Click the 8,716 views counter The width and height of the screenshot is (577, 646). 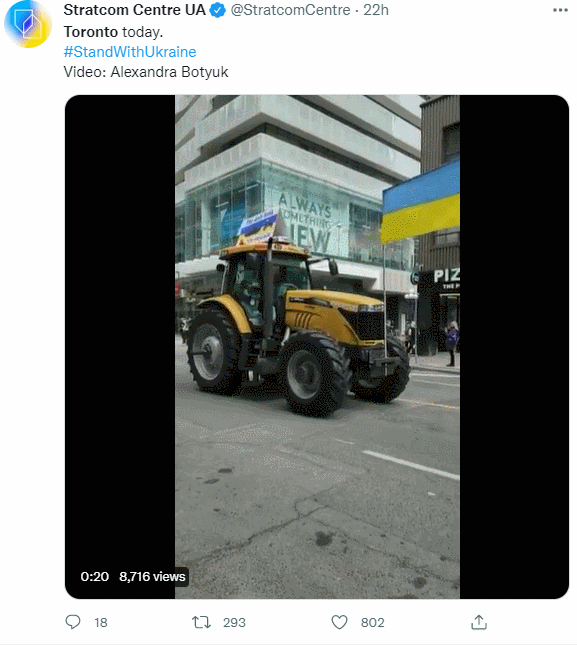point(152,576)
